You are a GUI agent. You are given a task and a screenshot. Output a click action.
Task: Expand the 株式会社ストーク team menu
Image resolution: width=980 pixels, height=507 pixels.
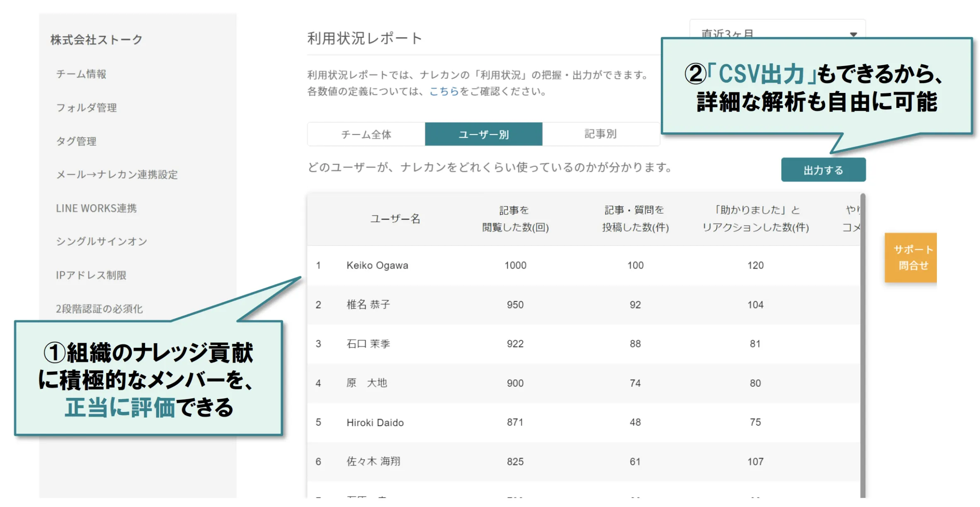95,39
